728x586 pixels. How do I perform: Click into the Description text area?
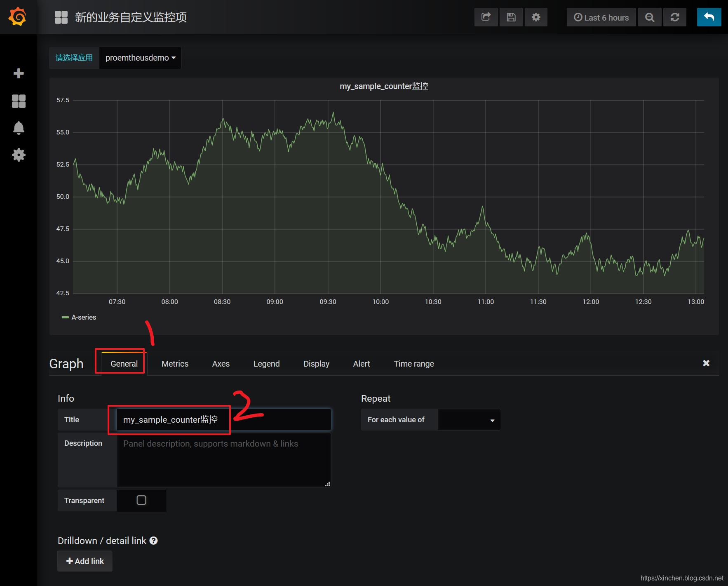(224, 460)
